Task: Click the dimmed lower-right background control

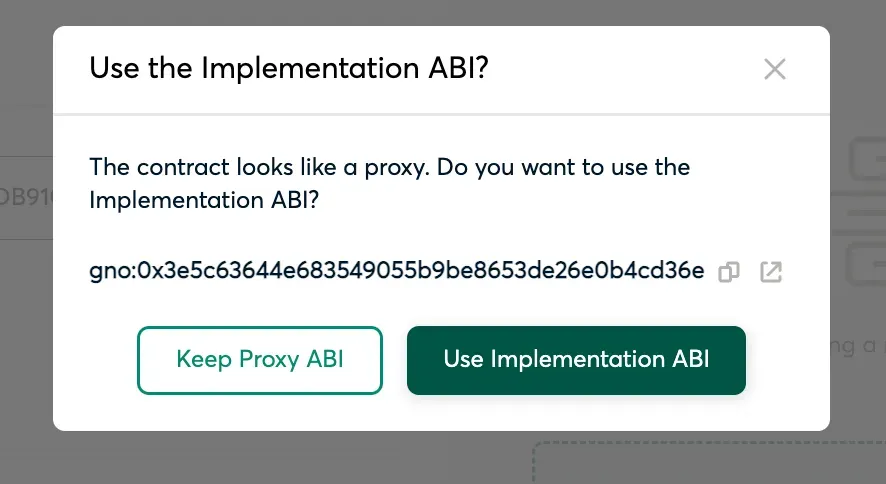Action: click(866, 264)
